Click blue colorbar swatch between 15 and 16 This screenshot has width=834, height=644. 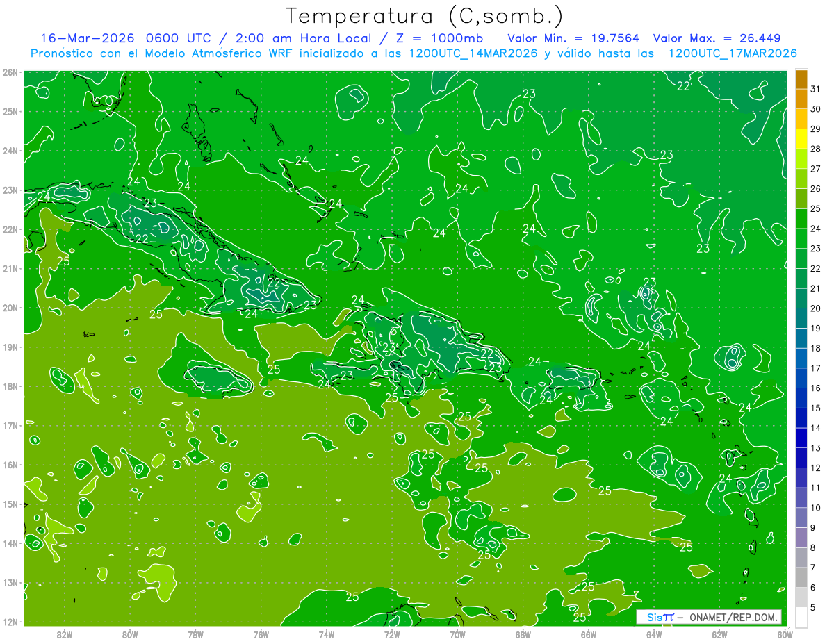click(801, 398)
